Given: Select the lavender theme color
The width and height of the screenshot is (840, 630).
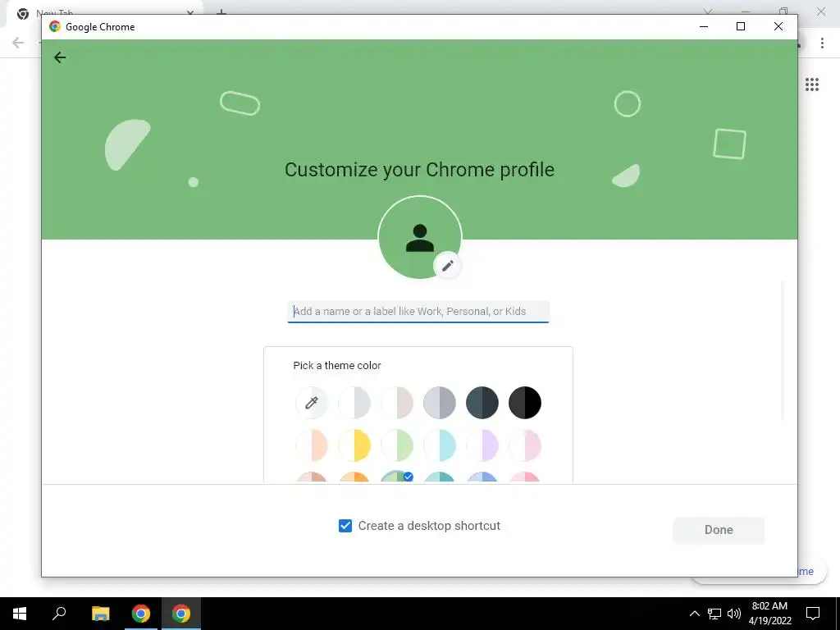Looking at the screenshot, I should coord(482,445).
